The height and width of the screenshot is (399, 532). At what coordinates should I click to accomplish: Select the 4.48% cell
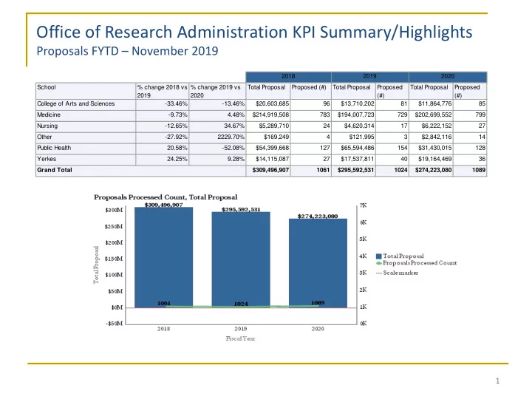[x=217, y=115]
